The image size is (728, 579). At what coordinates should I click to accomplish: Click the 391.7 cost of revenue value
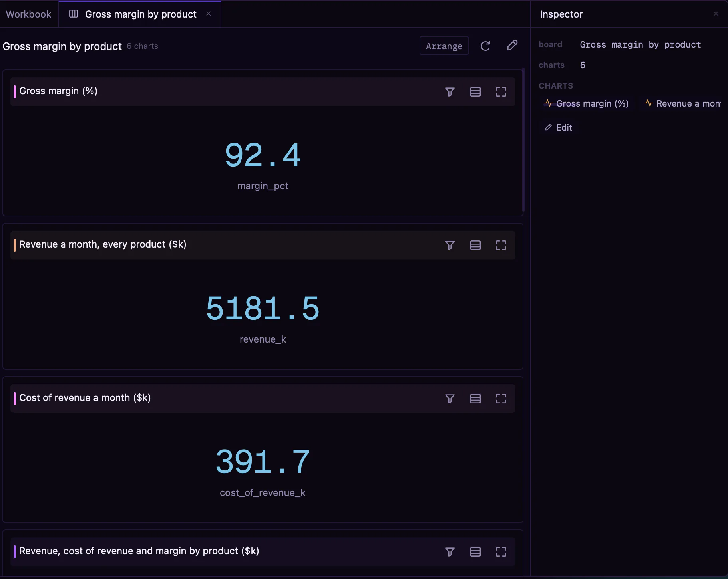pos(263,462)
